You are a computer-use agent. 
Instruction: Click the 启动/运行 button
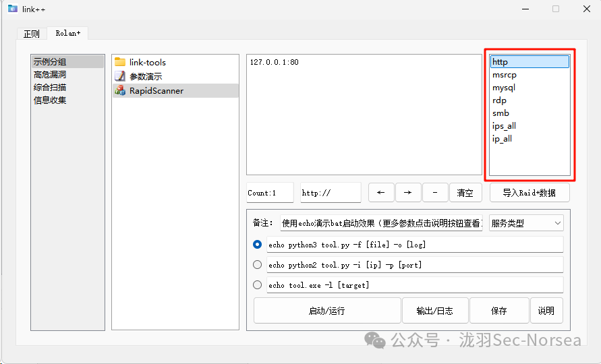(x=327, y=311)
